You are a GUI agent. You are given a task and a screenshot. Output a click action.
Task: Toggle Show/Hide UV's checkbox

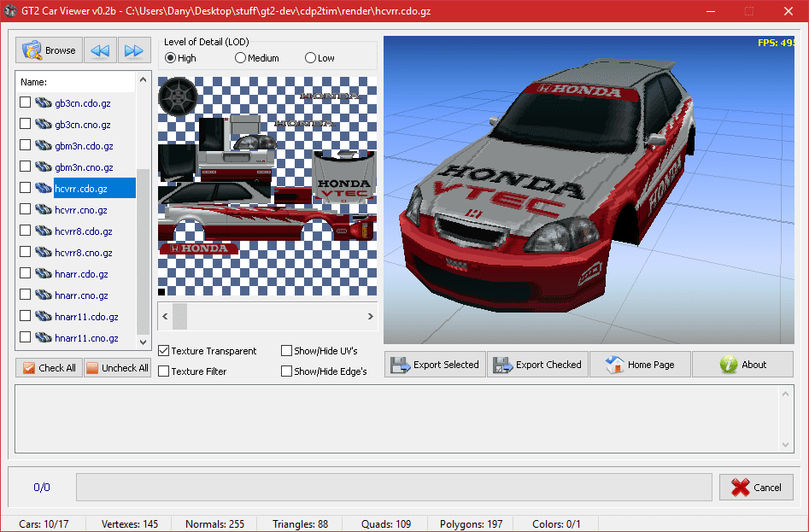click(x=286, y=351)
